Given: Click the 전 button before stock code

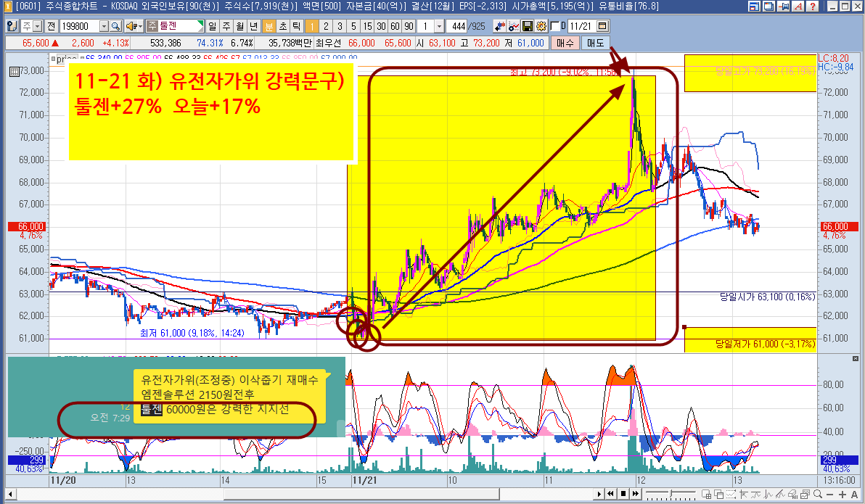Looking at the screenshot, I should coord(51,26).
